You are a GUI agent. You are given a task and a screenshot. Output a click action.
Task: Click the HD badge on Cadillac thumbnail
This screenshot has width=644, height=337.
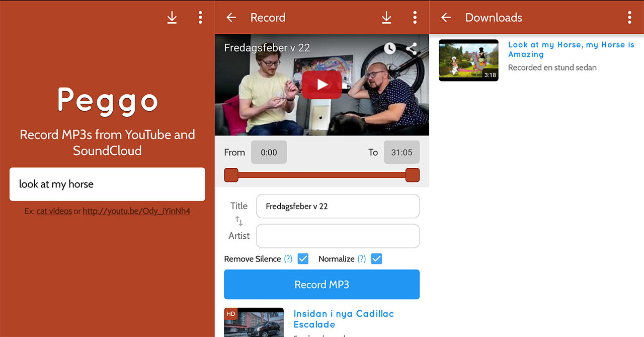click(230, 314)
